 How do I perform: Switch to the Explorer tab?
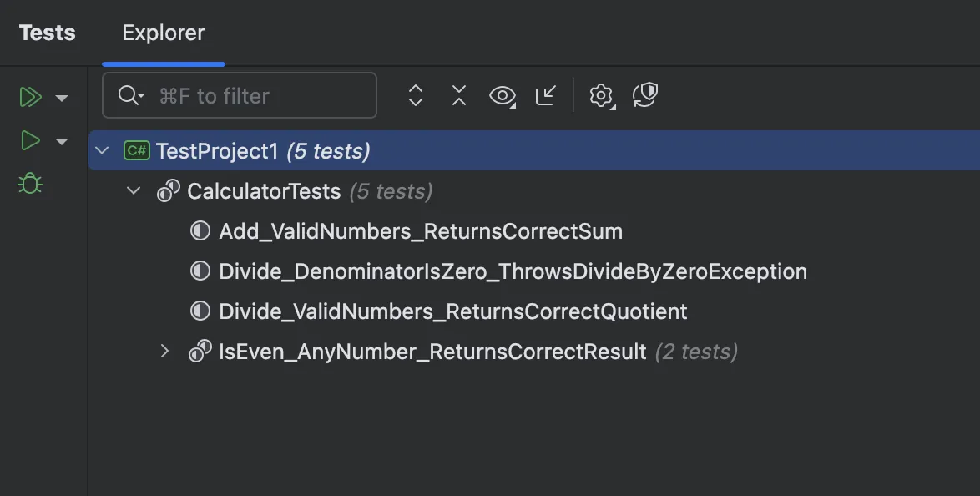(164, 33)
